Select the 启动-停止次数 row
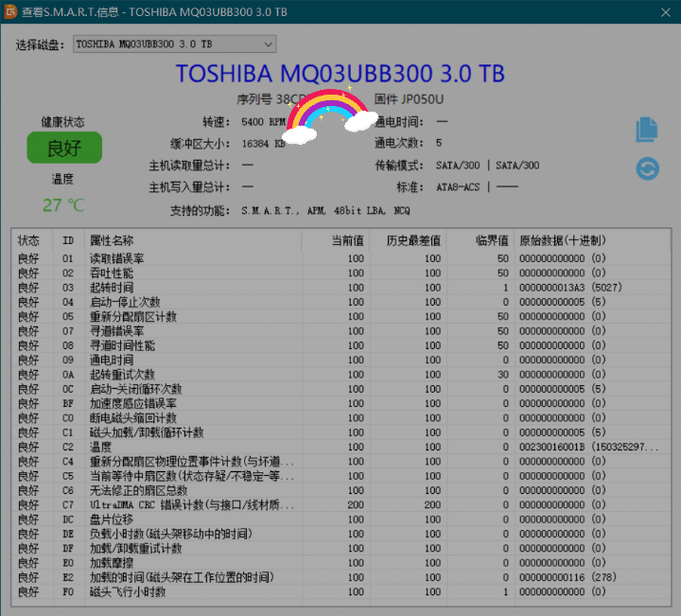This screenshot has width=681, height=616. click(340, 302)
